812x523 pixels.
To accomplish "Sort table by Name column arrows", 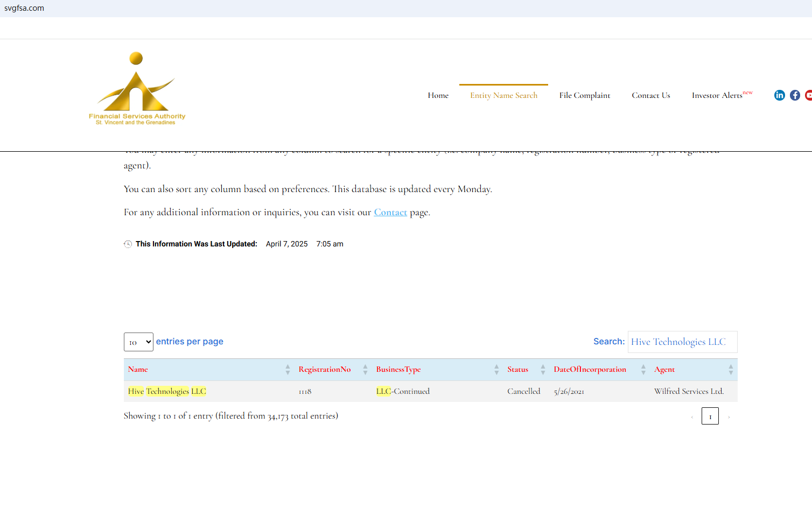I will pos(288,370).
